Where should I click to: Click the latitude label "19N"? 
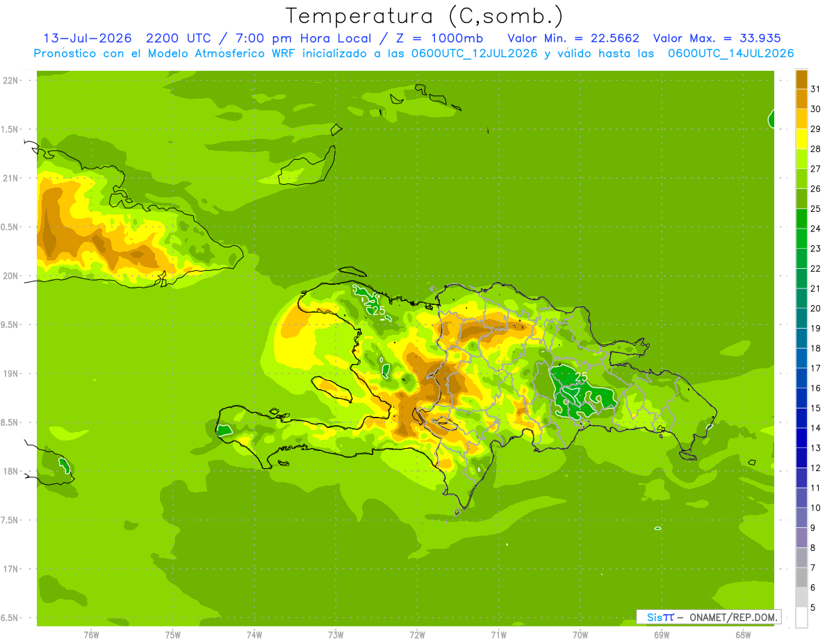click(11, 374)
